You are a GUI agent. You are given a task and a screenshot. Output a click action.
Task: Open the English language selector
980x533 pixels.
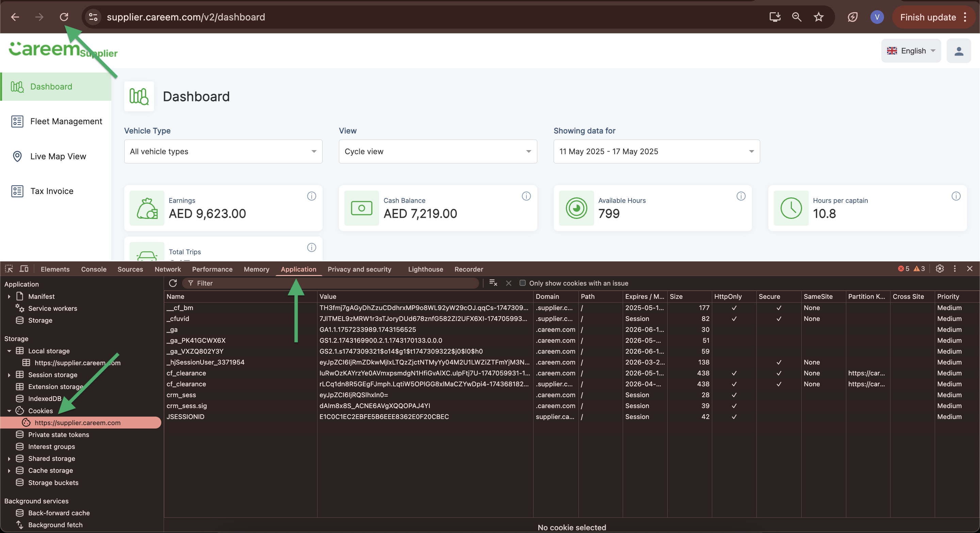pos(911,51)
